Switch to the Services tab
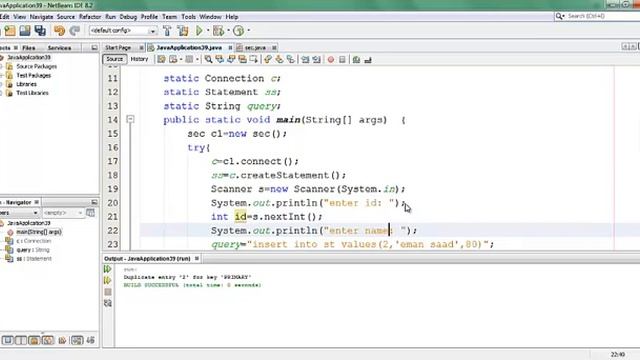 [59, 48]
